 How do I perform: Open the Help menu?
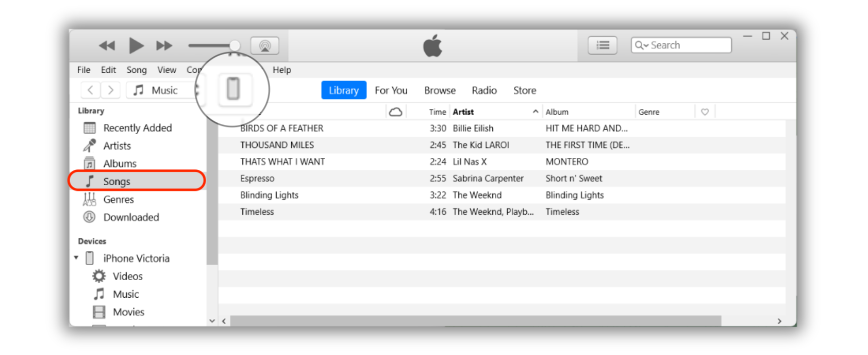click(281, 70)
